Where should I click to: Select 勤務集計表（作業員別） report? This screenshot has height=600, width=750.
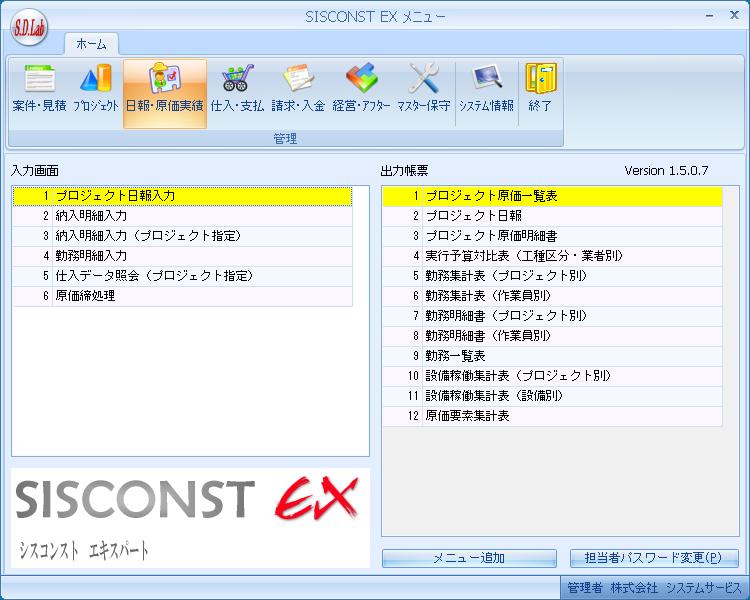point(552,296)
